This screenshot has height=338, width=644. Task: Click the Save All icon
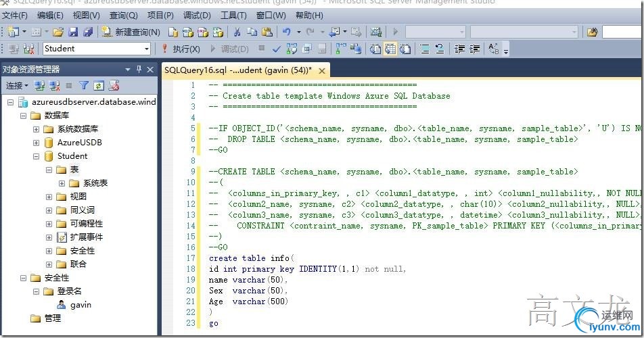tap(87, 32)
